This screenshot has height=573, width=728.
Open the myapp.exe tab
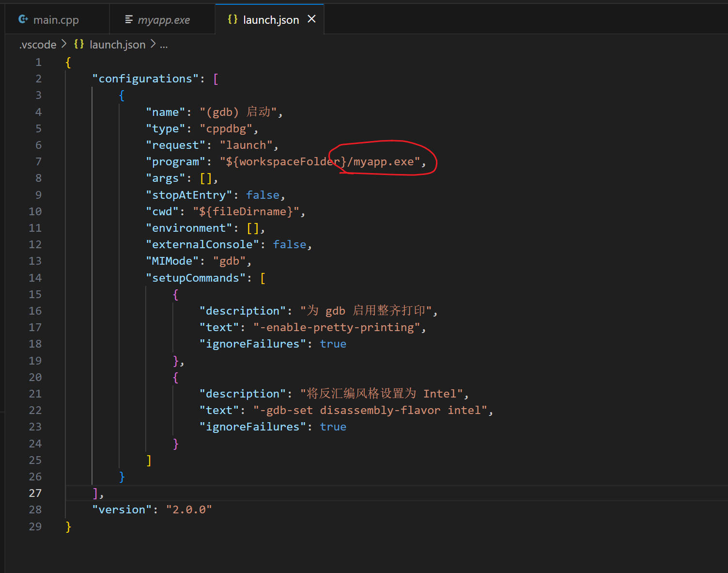pos(164,20)
